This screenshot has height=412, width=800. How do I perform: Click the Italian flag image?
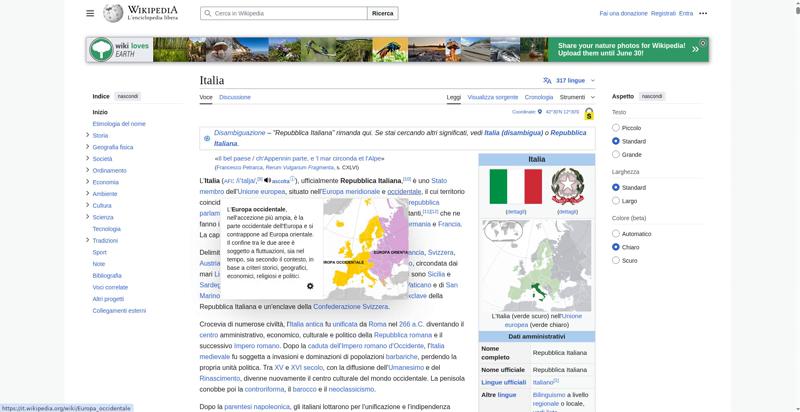click(x=516, y=187)
